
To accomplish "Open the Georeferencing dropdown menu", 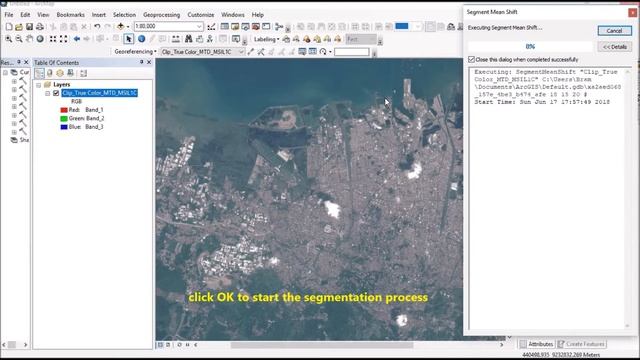I will [135, 52].
